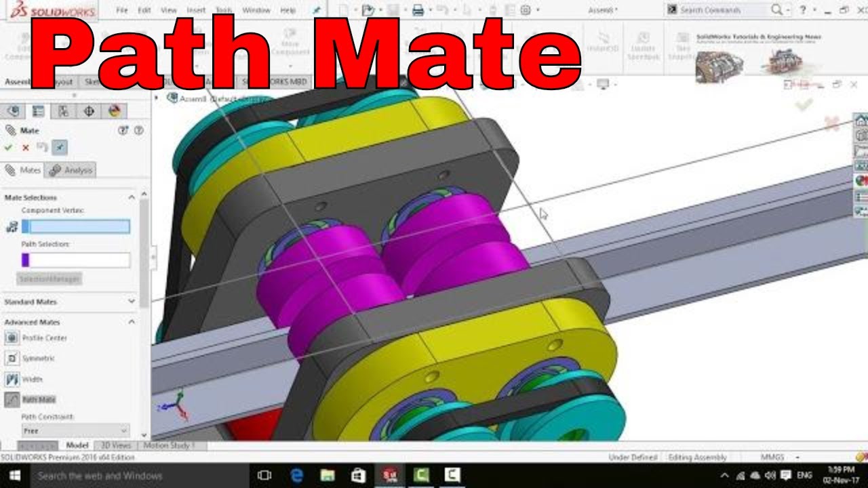The image size is (868, 488).
Task: Click the ENG language indicator
Action: (x=805, y=476)
